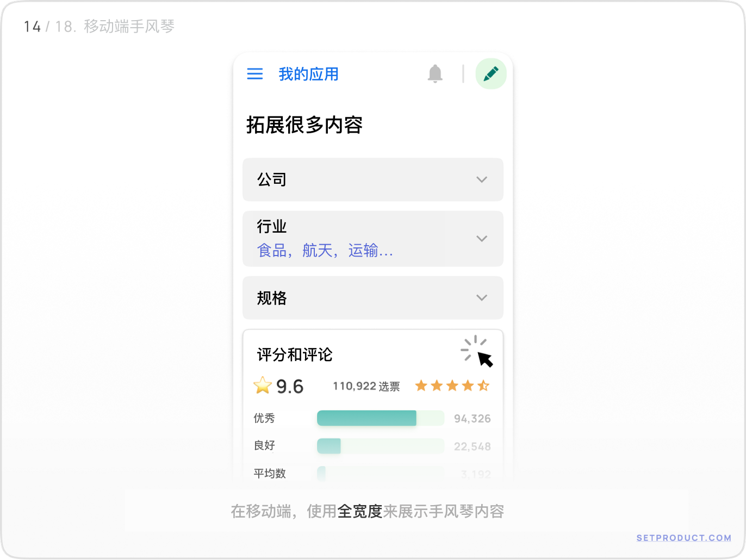
Task: Expand the 规格 accordion chevron
Action: pyautogui.click(x=482, y=298)
